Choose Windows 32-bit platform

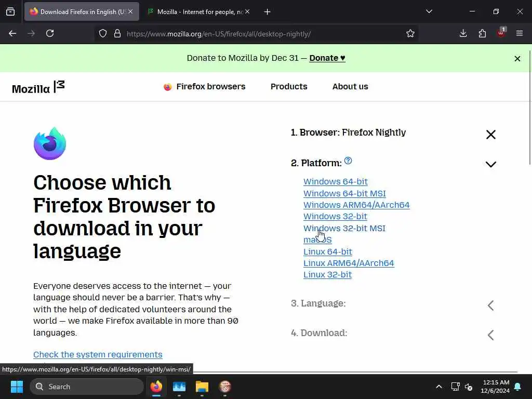coord(335,217)
